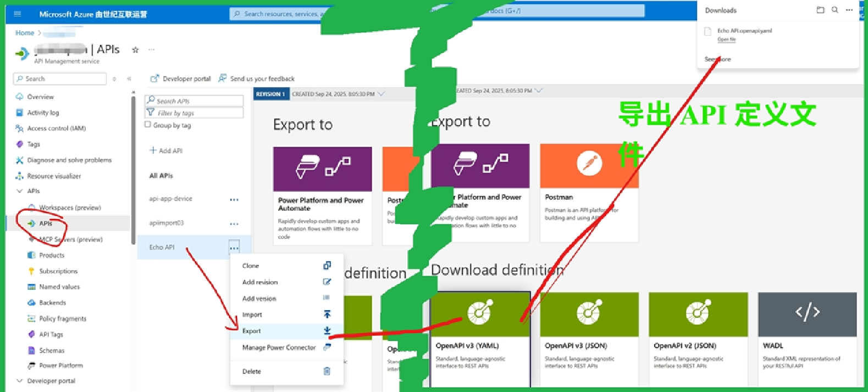This screenshot has height=392, width=868.
Task: Select Import from the context menu
Action: [286, 315]
